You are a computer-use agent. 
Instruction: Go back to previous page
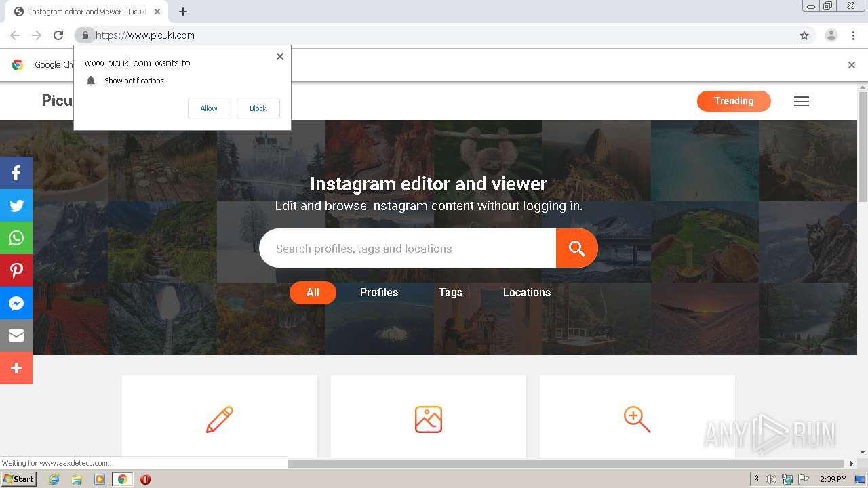pos(15,35)
